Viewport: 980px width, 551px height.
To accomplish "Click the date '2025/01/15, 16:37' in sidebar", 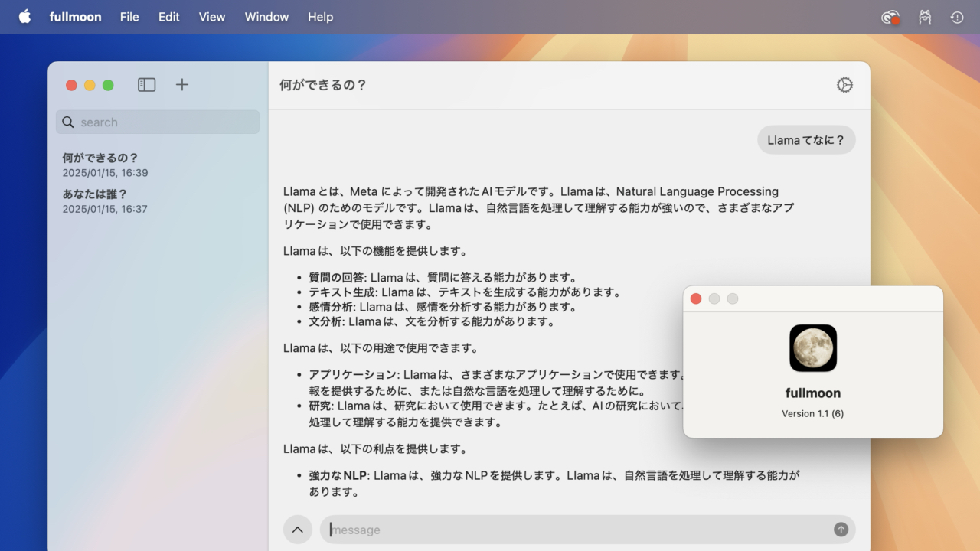I will click(x=105, y=209).
